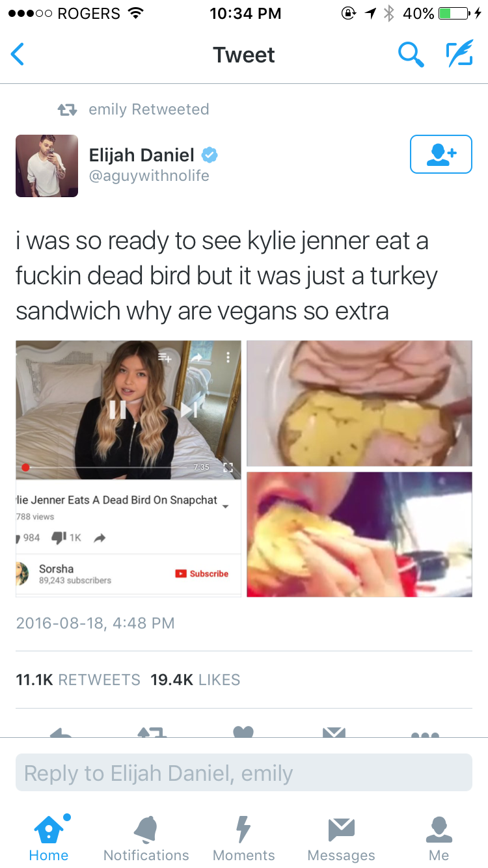Follow Elijah Daniel with add-user button
This screenshot has width=488, height=868.
(441, 154)
